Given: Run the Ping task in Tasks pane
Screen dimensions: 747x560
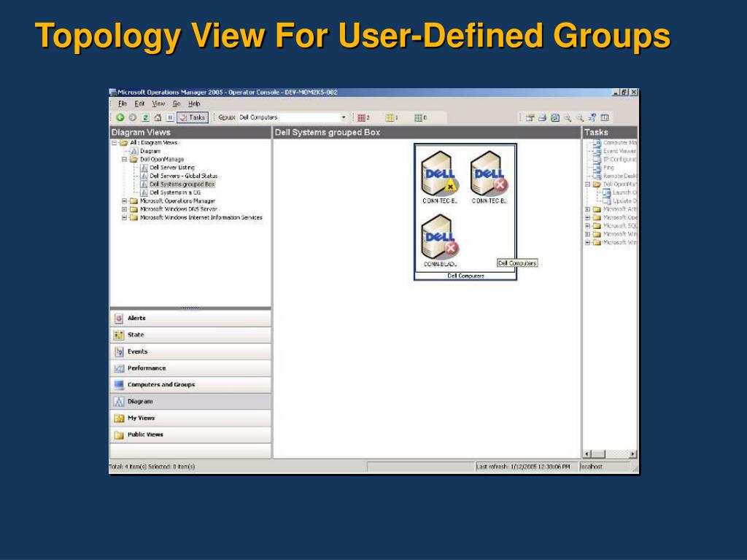Looking at the screenshot, I should [x=608, y=168].
